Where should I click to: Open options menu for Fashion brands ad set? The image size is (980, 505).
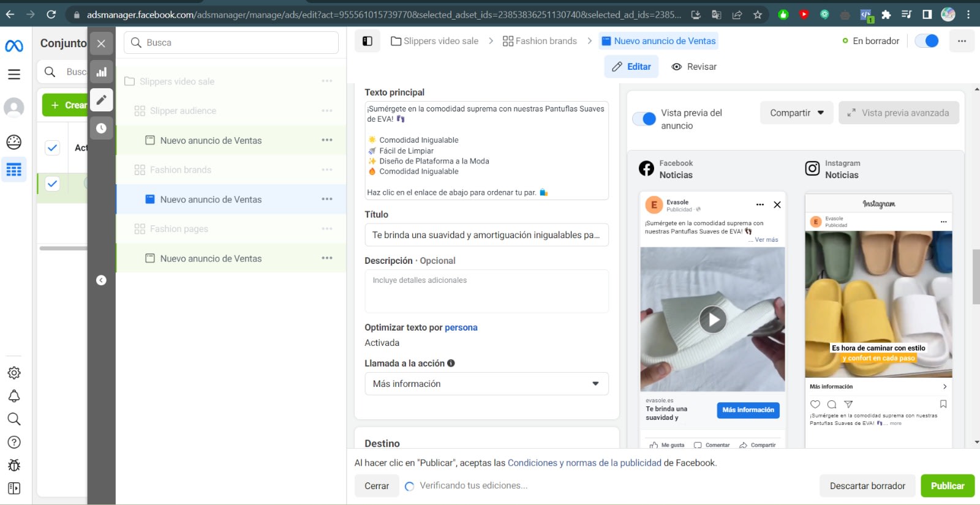(327, 170)
